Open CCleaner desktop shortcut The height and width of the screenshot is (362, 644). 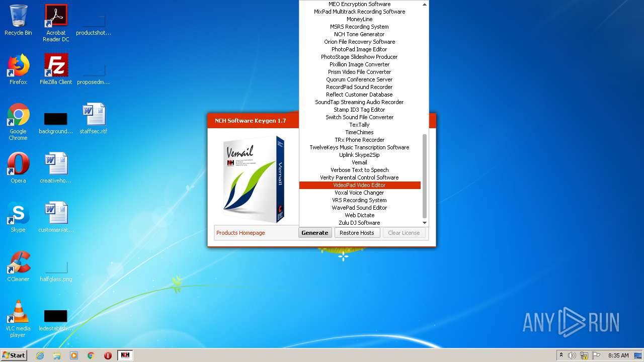click(x=18, y=266)
